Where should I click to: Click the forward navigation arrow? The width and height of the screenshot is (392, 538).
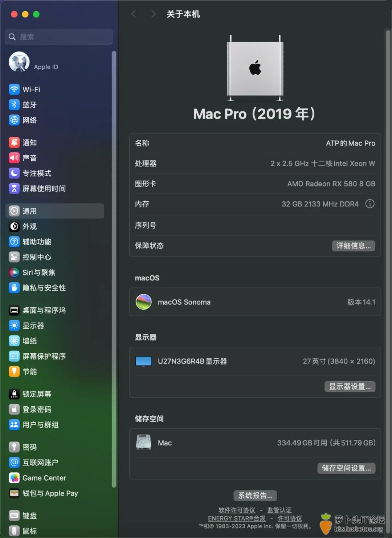point(153,14)
